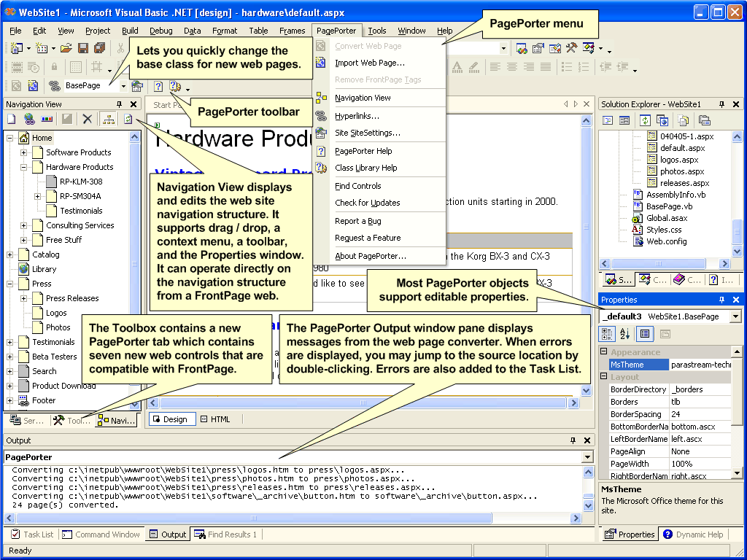Click the Hyperlinks chain icon in PagePorter toolbar

pyautogui.click(x=53, y=86)
